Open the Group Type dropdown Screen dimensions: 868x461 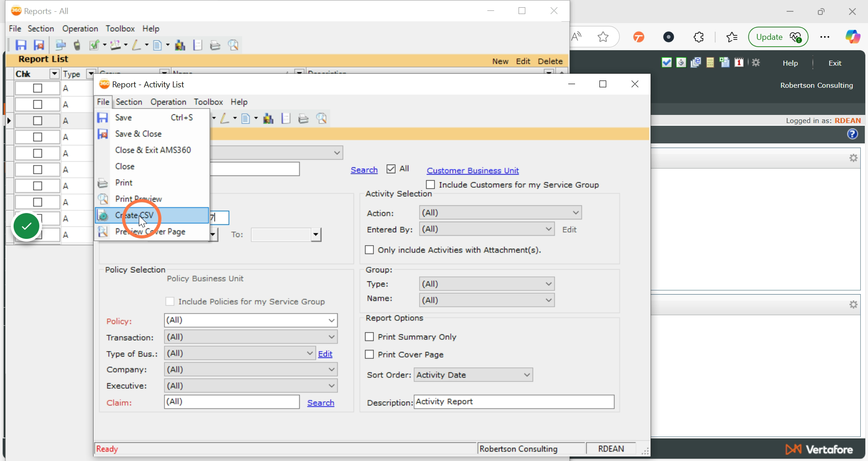548,284
